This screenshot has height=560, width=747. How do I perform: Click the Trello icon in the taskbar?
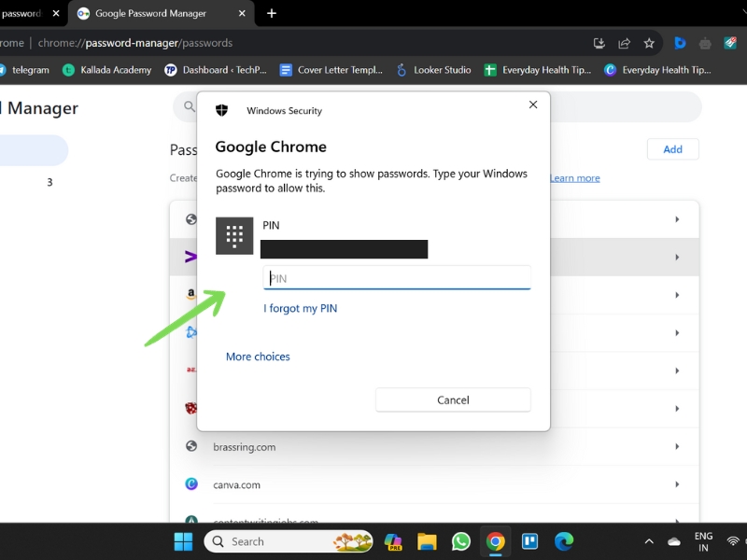pos(529,541)
